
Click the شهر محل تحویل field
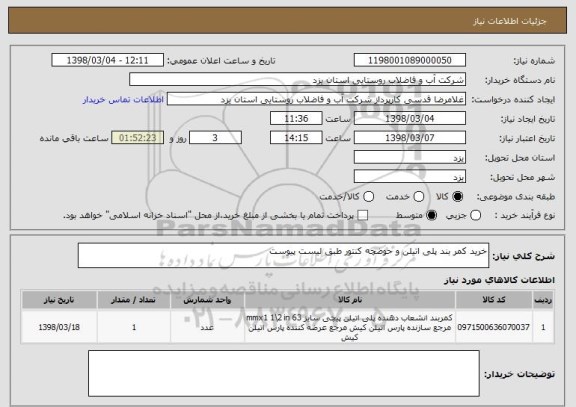coord(410,177)
